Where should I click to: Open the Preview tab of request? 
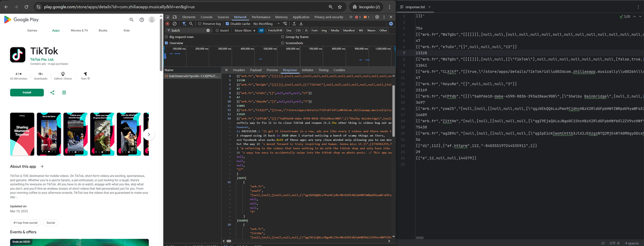(272, 70)
